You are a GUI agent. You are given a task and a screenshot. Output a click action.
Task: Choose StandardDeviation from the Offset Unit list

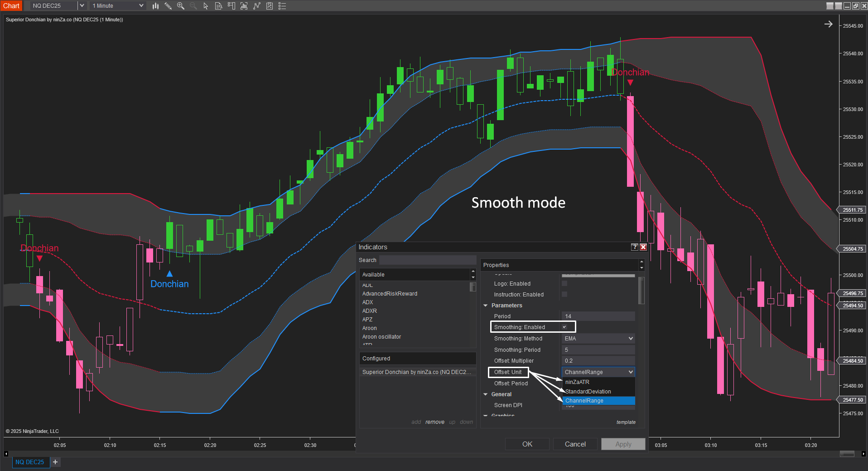pyautogui.click(x=588, y=392)
